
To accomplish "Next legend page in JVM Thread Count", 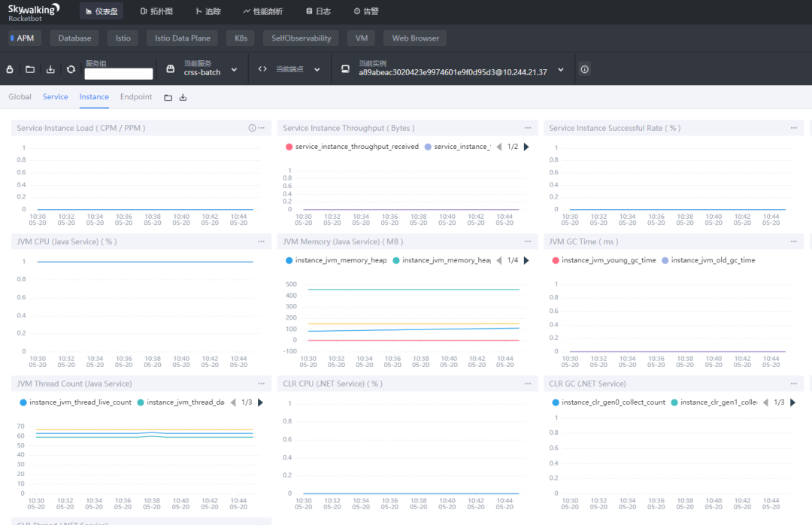I will pos(260,402).
